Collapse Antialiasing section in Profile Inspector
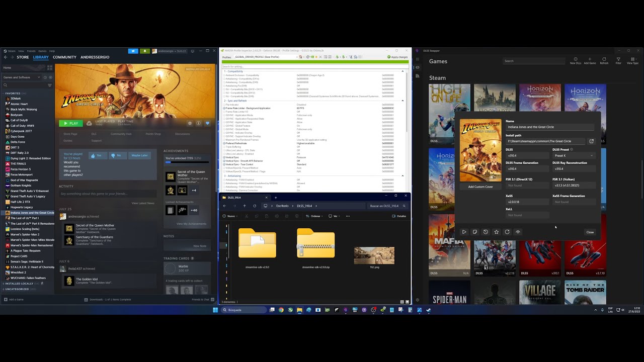Screen dimensions: 644x362 [x=403, y=176]
